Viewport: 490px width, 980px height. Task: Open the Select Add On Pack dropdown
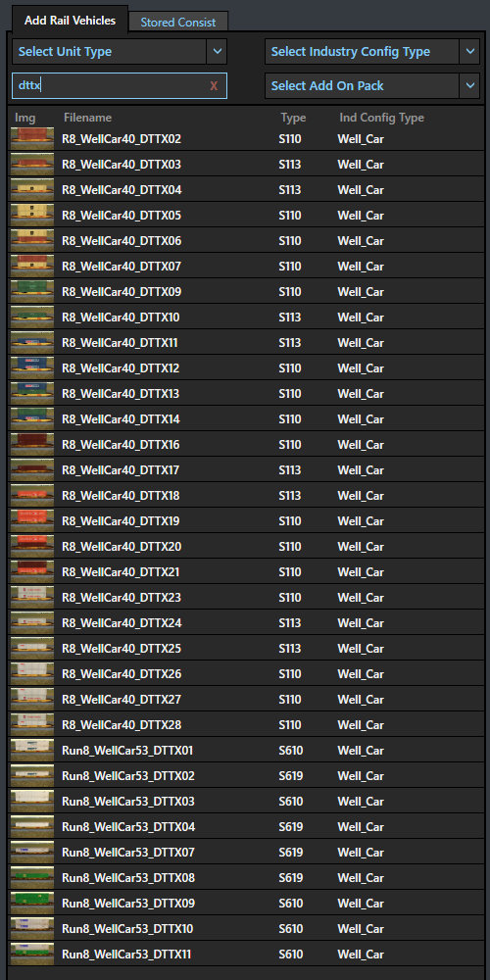371,85
